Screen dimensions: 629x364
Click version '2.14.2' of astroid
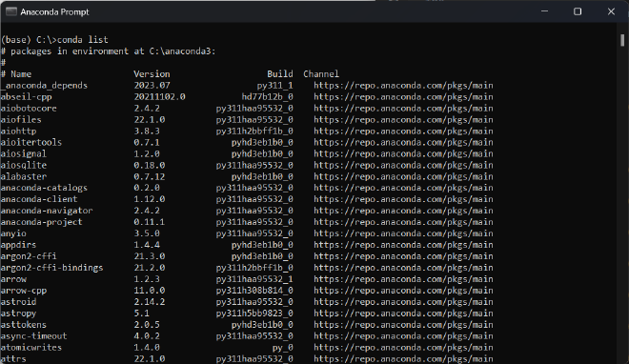(150, 302)
